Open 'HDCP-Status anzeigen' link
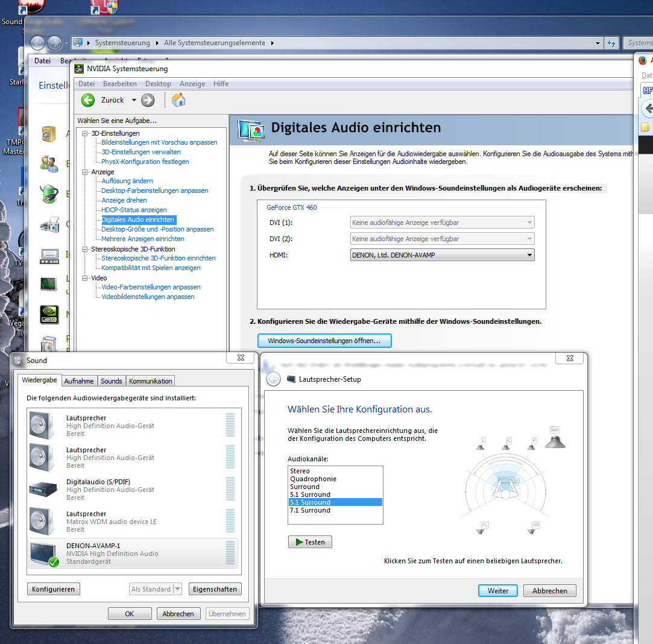 point(134,210)
